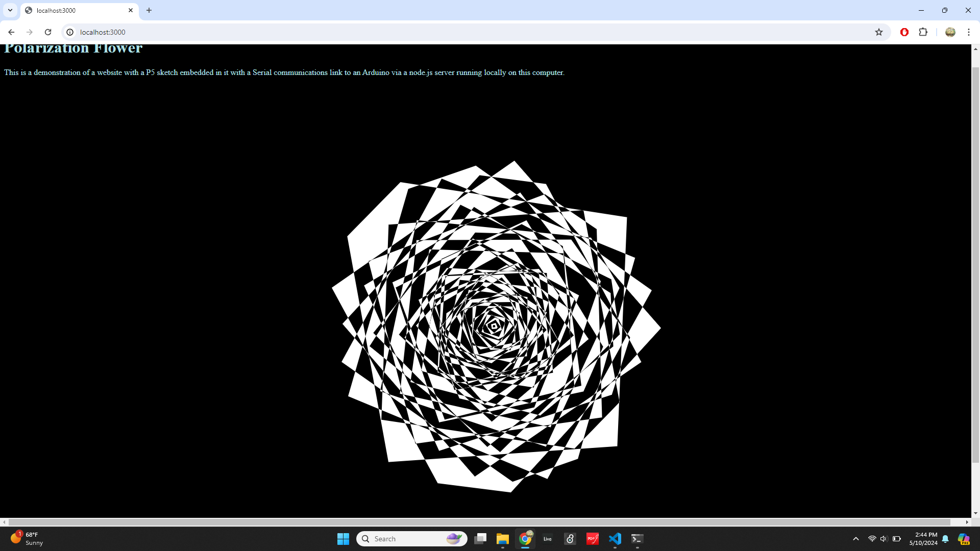Click the page reload icon

tap(48, 32)
